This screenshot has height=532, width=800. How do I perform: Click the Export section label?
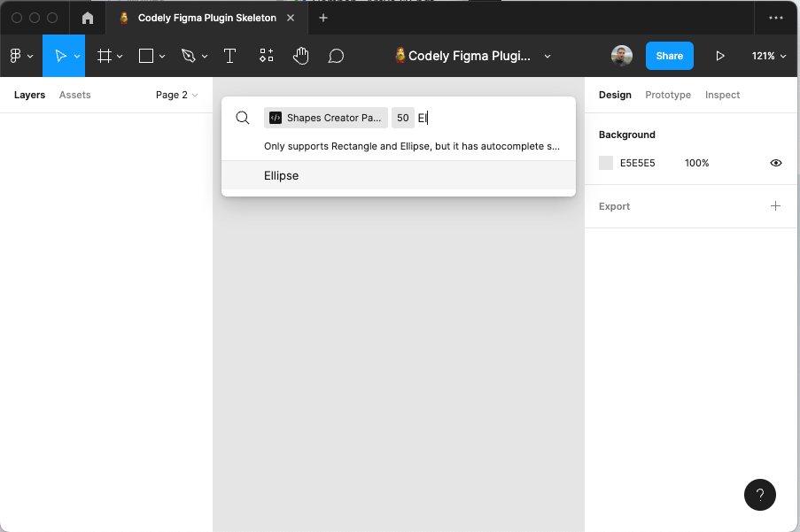tap(614, 206)
